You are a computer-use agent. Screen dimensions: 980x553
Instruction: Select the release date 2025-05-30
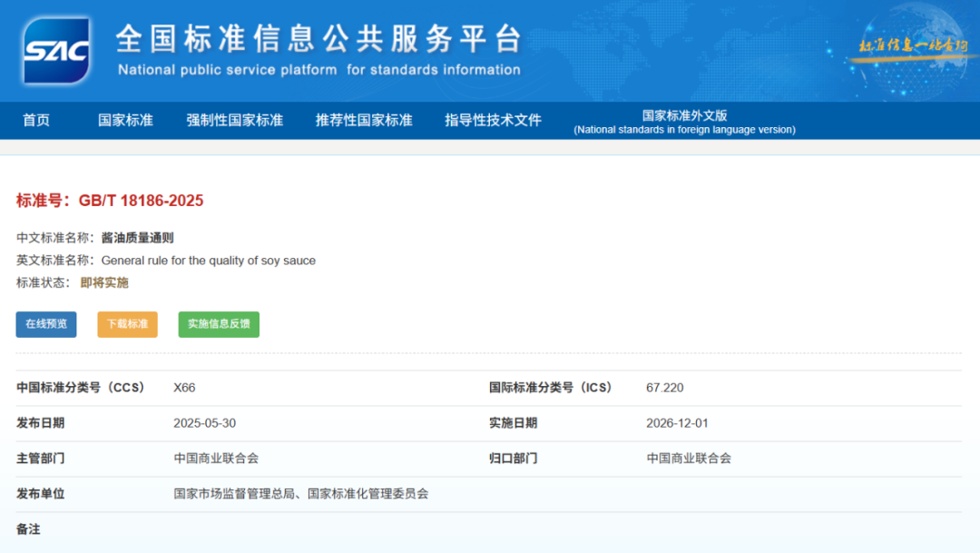click(205, 423)
